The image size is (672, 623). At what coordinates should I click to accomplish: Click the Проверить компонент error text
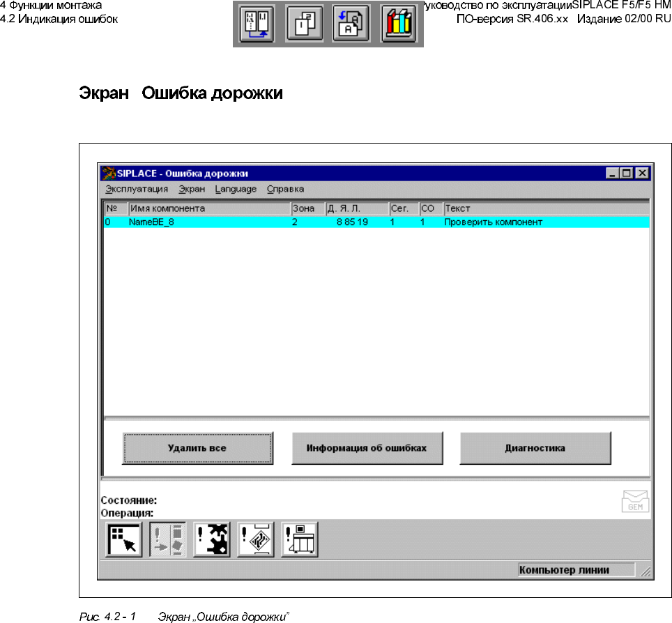(494, 222)
